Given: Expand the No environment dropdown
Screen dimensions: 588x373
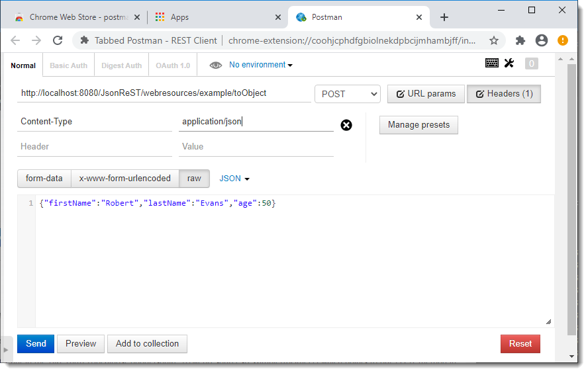Looking at the screenshot, I should (x=261, y=65).
